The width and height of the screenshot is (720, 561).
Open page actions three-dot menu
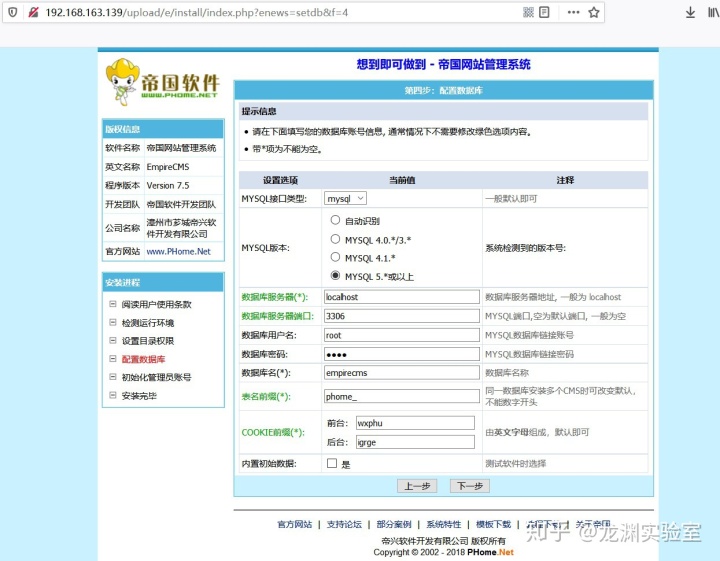pos(574,12)
